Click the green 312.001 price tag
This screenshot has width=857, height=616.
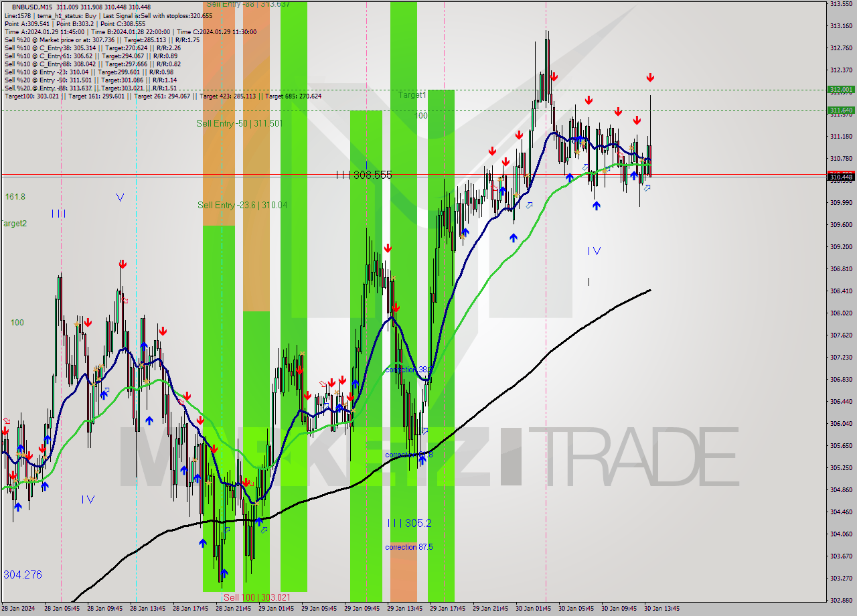click(841, 89)
